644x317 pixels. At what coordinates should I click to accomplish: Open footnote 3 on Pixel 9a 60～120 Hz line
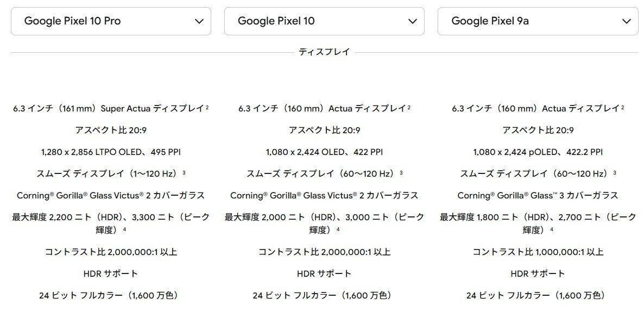click(x=614, y=173)
